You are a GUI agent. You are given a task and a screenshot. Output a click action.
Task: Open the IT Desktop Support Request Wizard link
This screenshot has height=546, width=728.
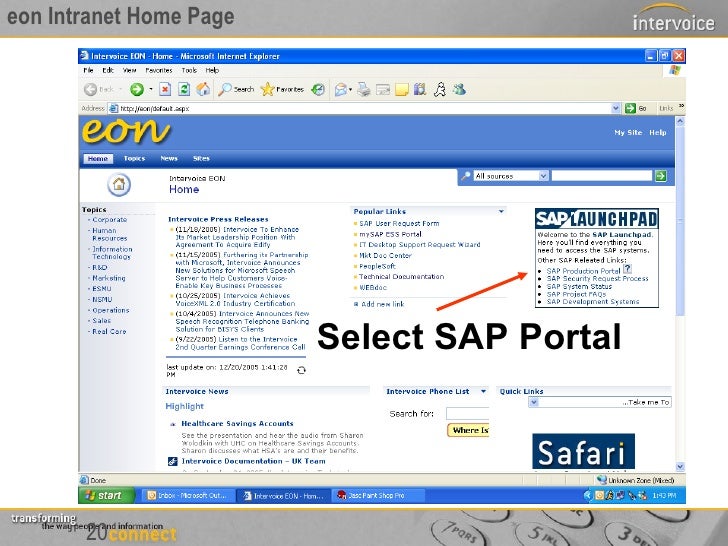(419, 245)
